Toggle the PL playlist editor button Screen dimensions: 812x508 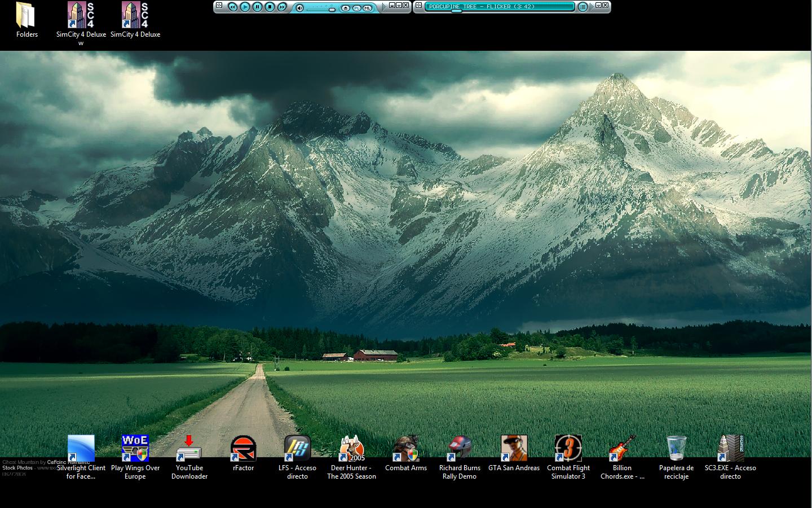[x=357, y=8]
